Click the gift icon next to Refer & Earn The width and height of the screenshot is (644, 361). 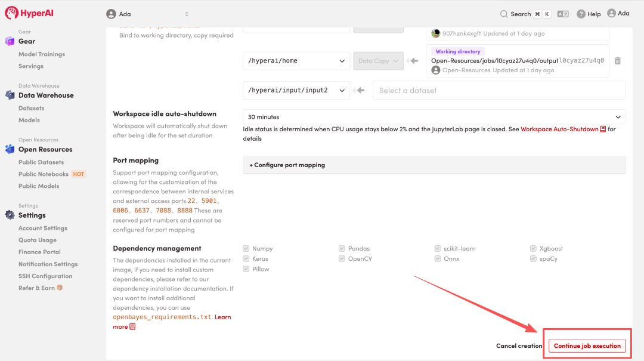tap(60, 288)
